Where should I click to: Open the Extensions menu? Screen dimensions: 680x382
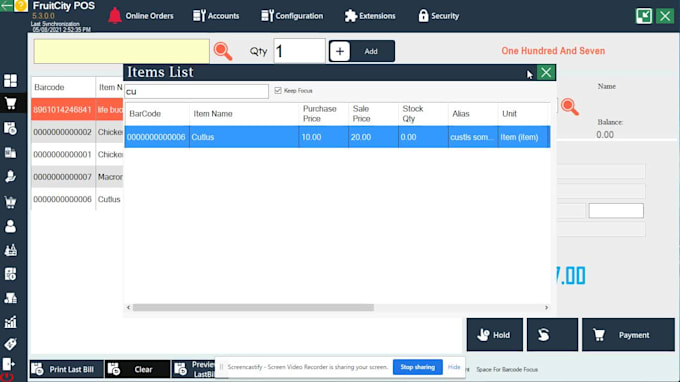click(x=370, y=16)
